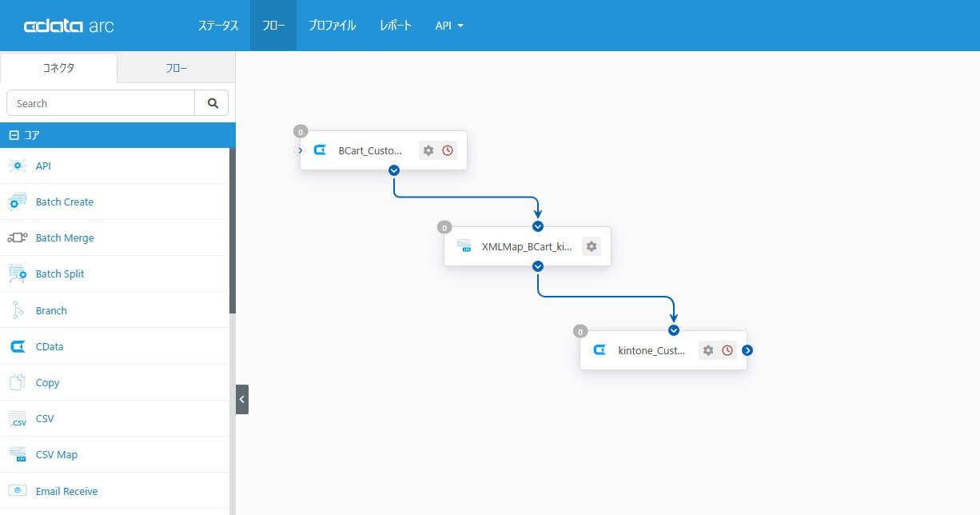Open the プロファイル page
The width and height of the screenshot is (980, 515).
tap(332, 26)
